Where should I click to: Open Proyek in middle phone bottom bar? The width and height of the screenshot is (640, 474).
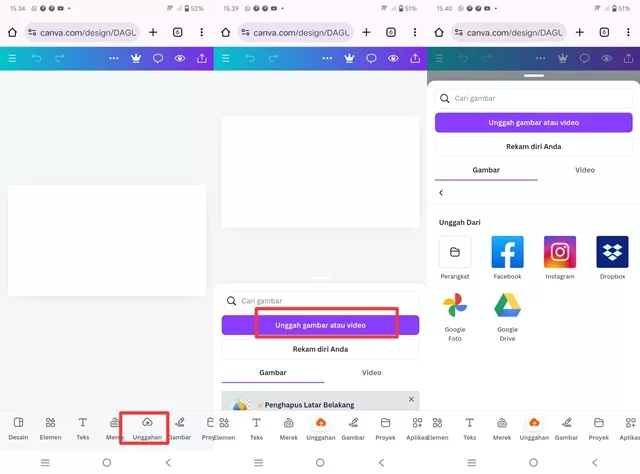385,428
